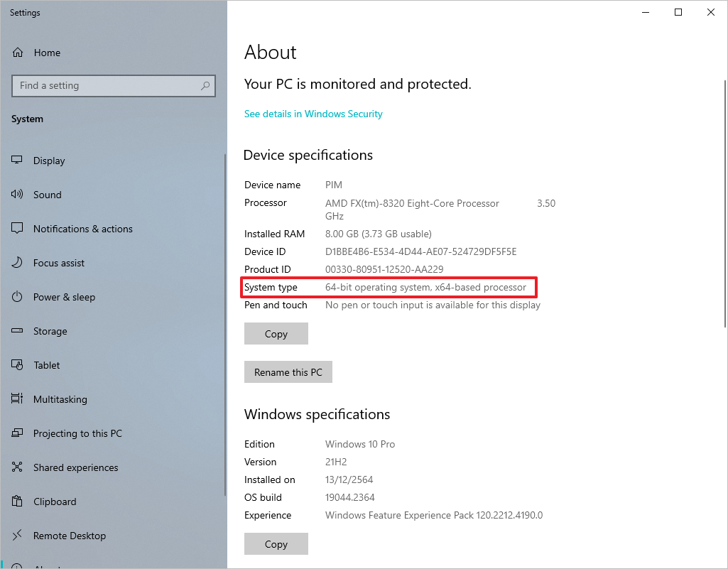The width and height of the screenshot is (728, 569).
Task: Click the Shared experiences icon
Action: 17,467
